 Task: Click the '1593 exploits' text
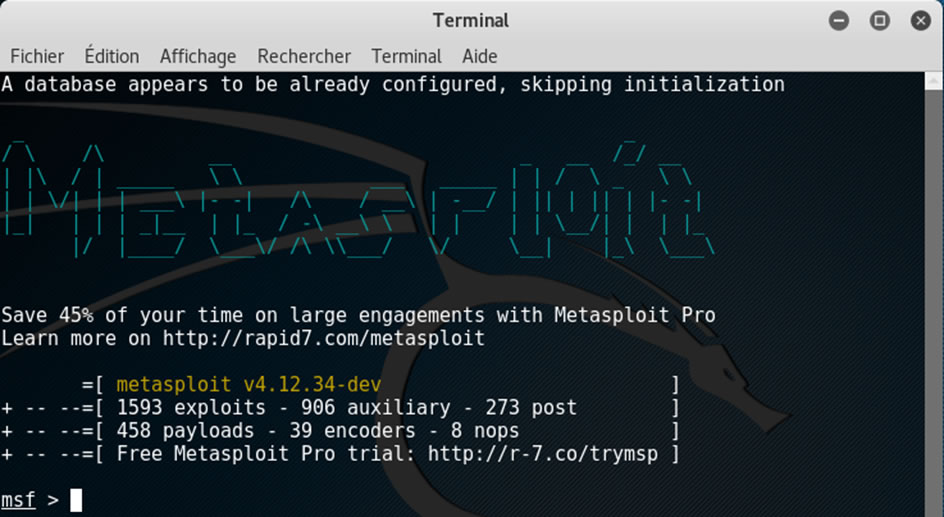point(191,407)
